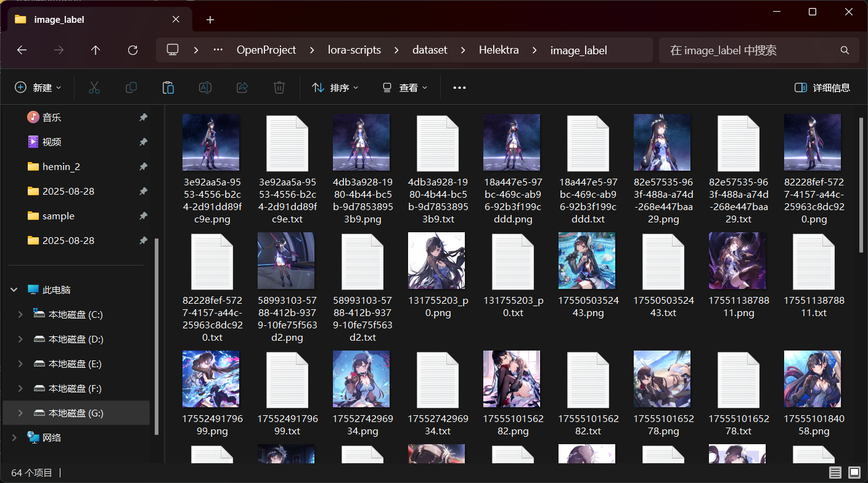Screen dimensions: 868x483
Task: Select the 1755050352443.txt file icon
Action: tap(663, 261)
